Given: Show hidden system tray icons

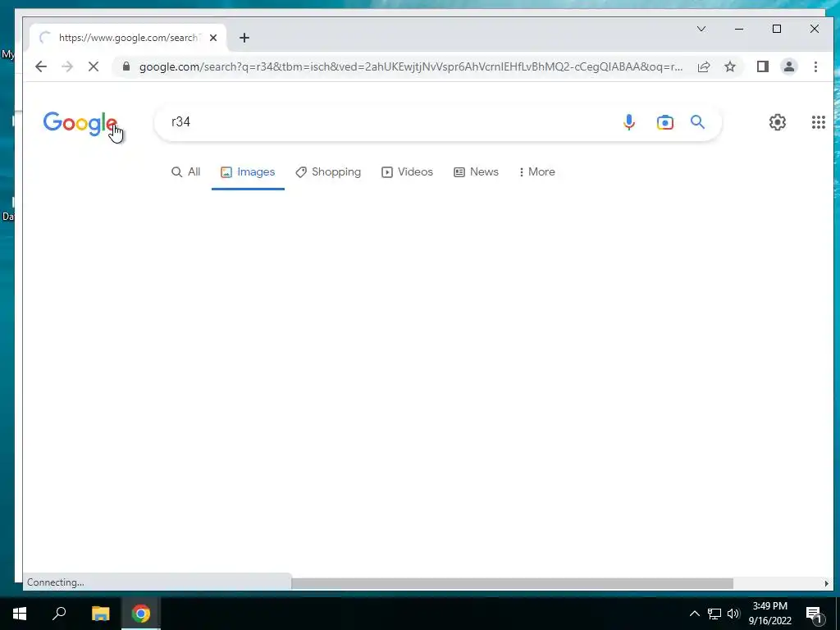Looking at the screenshot, I should pos(694,614).
